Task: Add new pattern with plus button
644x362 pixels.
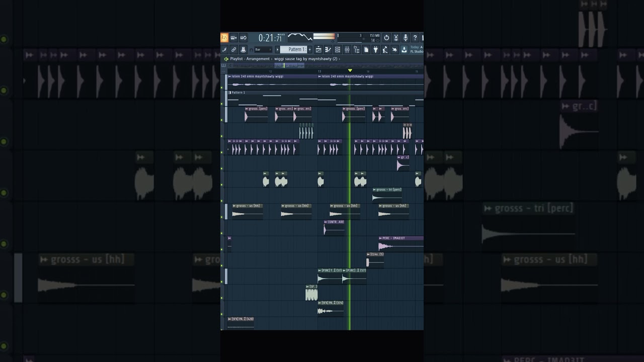Action: coord(309,49)
